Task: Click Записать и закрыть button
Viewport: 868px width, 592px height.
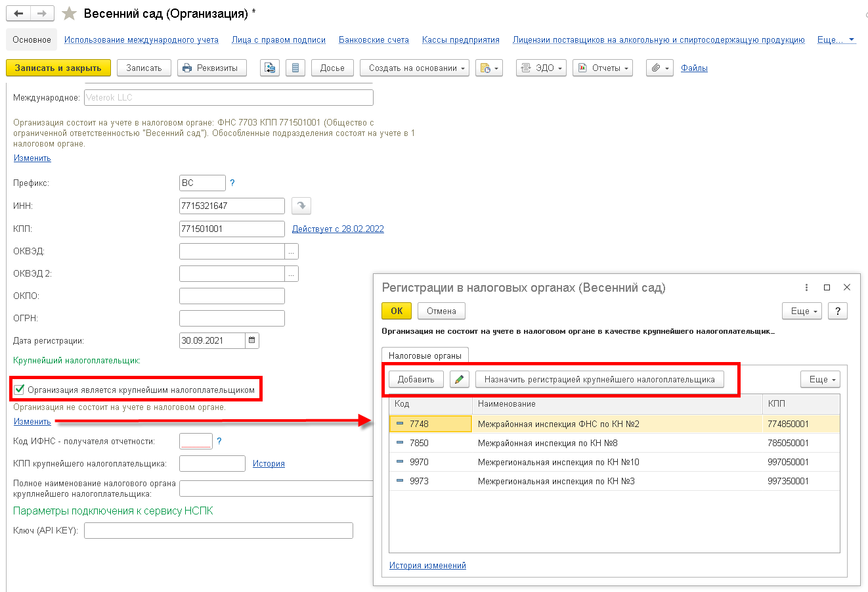Action: [x=58, y=68]
